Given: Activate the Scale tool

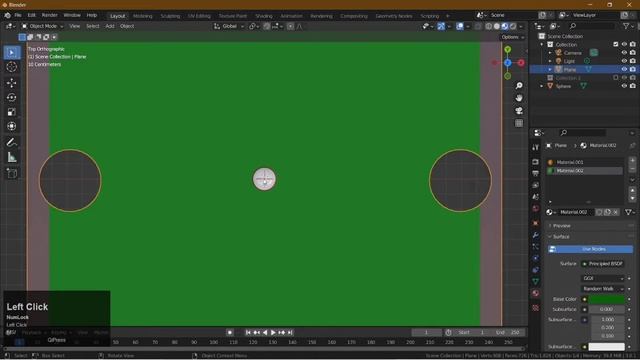Looking at the screenshot, I should (12, 112).
